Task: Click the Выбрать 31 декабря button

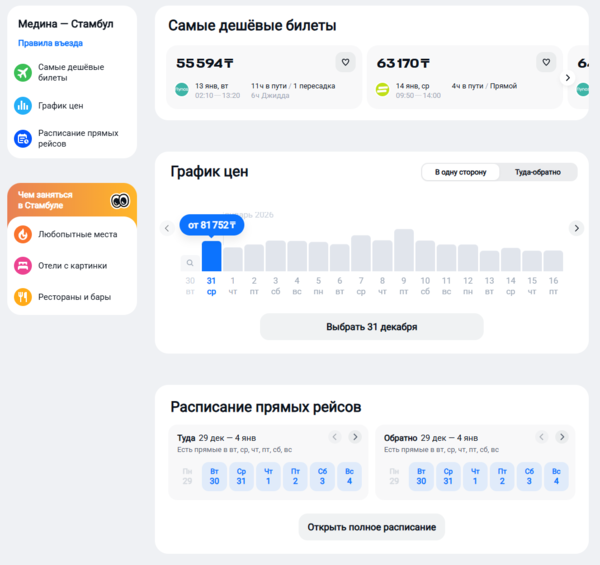Action: tap(372, 327)
